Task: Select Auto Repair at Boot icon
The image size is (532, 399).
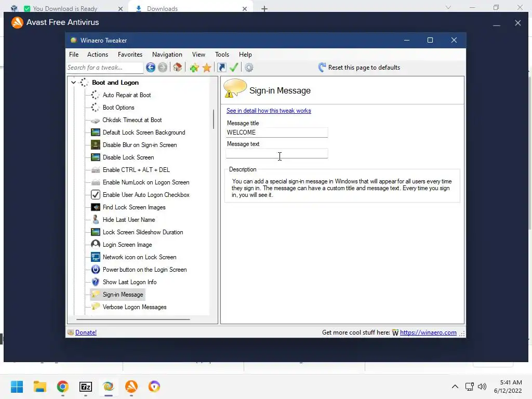Action: point(96,95)
